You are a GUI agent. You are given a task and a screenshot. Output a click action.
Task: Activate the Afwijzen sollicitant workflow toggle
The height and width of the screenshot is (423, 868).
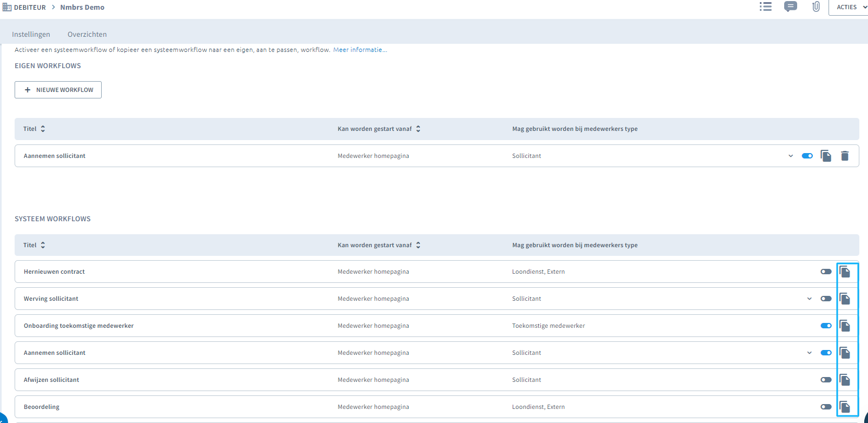tap(826, 380)
